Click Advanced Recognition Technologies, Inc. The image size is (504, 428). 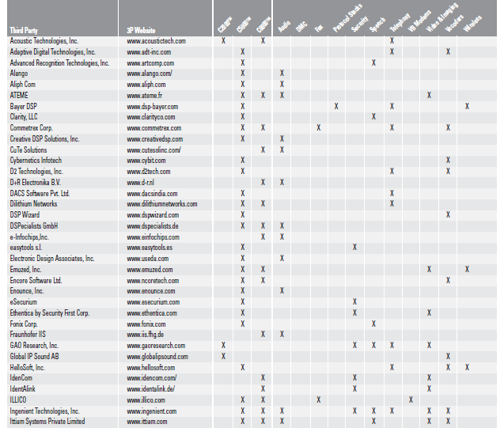click(x=59, y=62)
